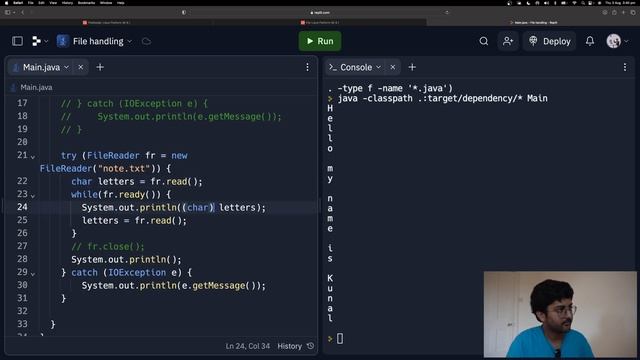
Task: Open the Console tab dropdown chevron
Action: 378,67
